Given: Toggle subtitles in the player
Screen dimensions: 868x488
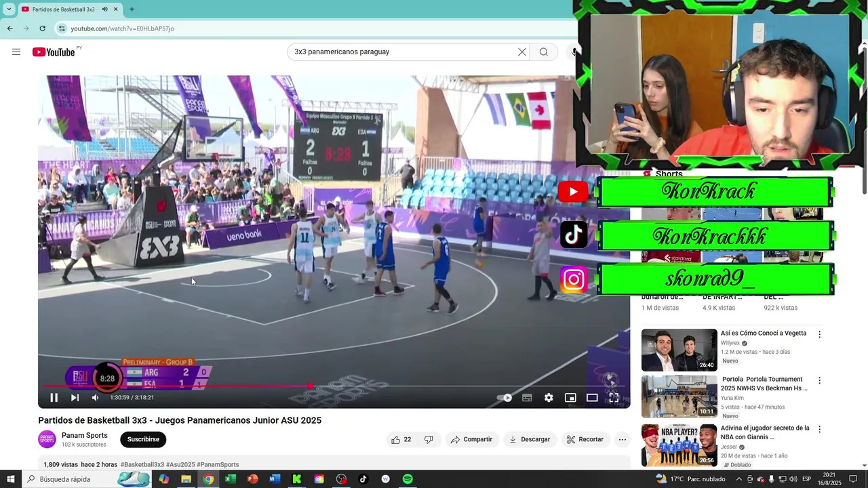Looking at the screenshot, I should tap(527, 398).
